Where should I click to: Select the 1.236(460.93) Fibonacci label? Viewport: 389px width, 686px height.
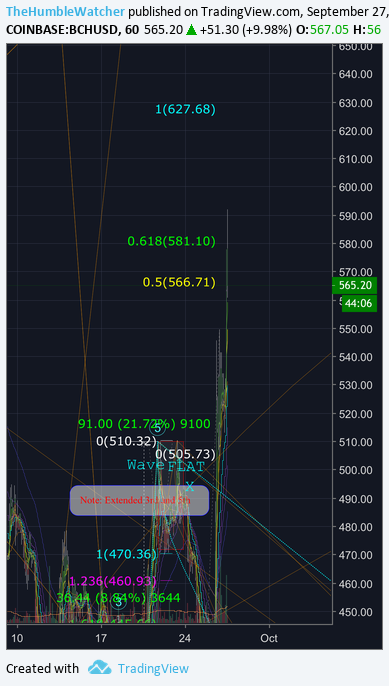click(x=112, y=581)
